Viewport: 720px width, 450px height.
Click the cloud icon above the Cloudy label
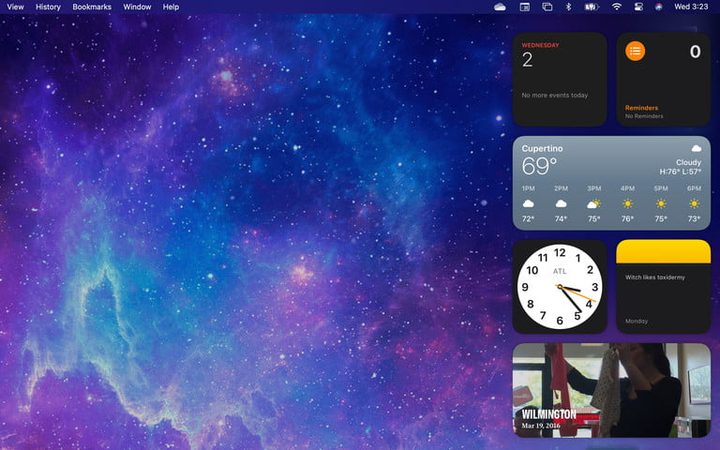696,148
